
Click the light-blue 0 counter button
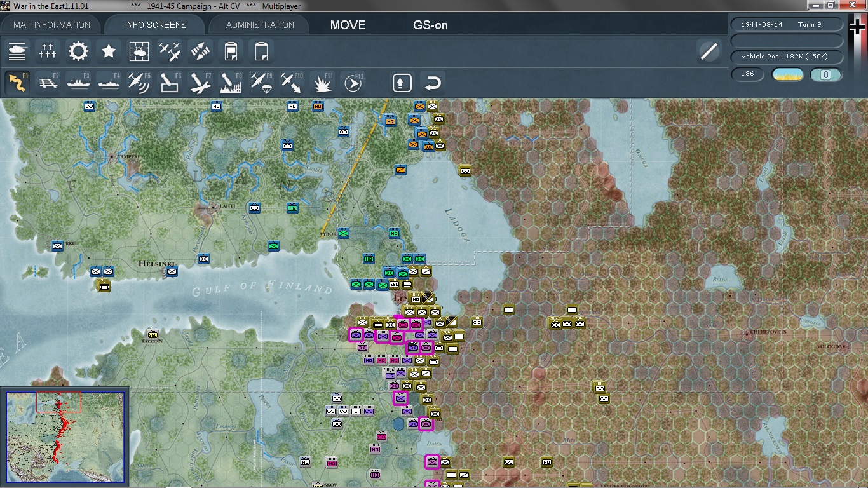(826, 74)
